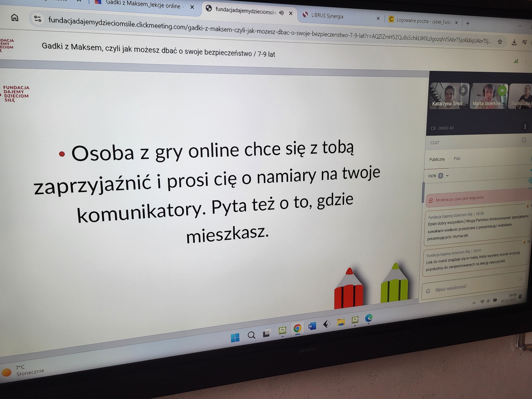Mute tab using speaker icon on ClickMeeting tab
Image resolution: width=532 pixels, height=399 pixels.
(x=281, y=13)
